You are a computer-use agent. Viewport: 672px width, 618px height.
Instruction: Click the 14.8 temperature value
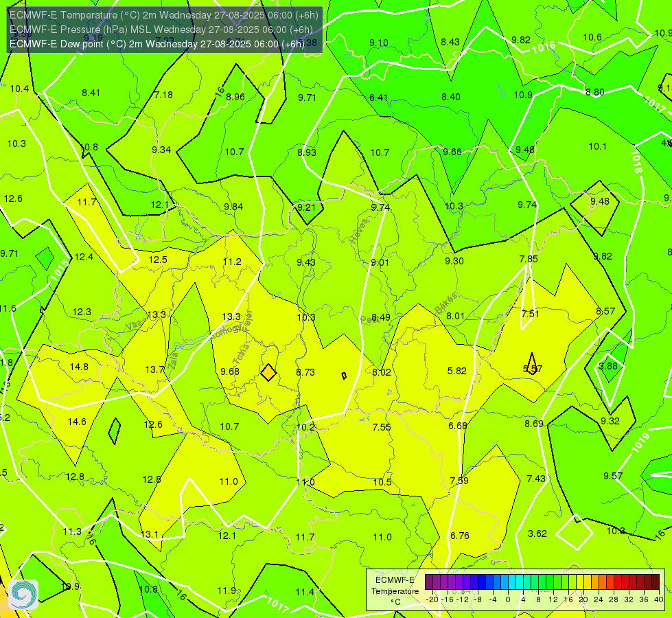(x=79, y=367)
